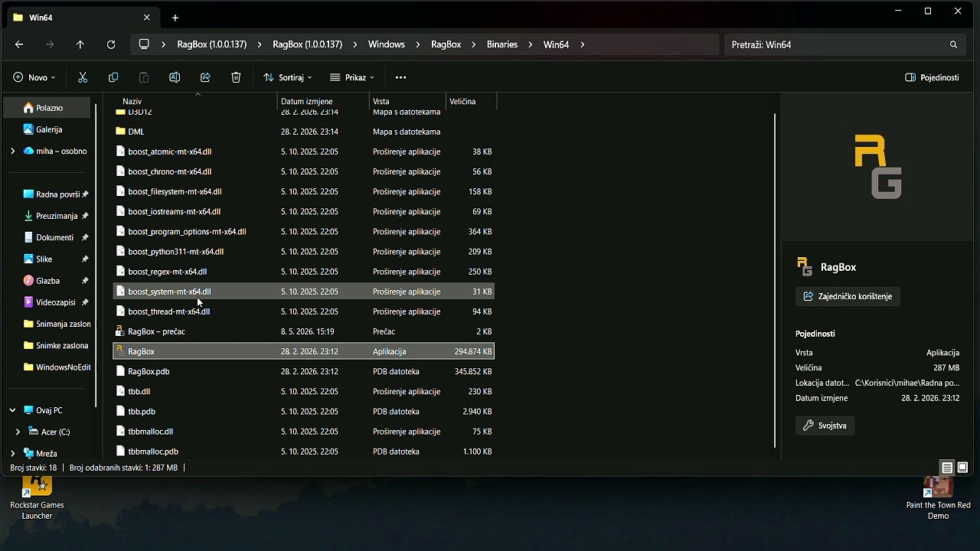This screenshot has height=551, width=980.
Task: Go back with the left arrow
Action: tap(19, 44)
